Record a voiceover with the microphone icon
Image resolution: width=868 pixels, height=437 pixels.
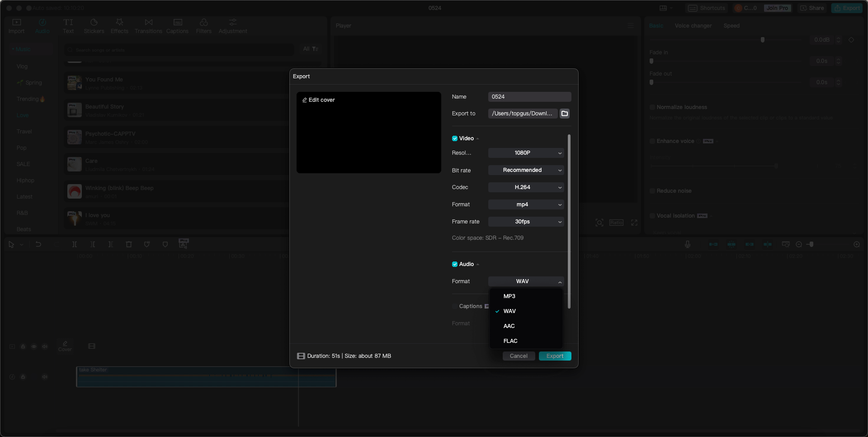687,244
